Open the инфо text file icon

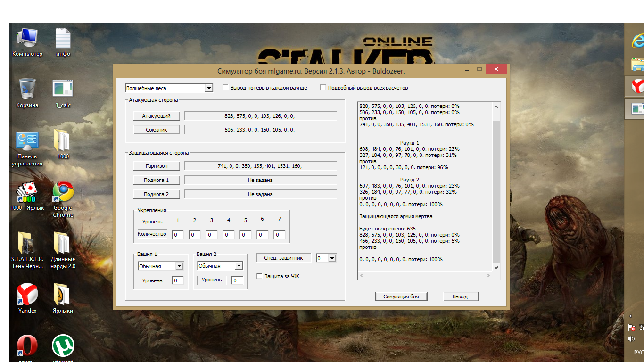click(63, 42)
